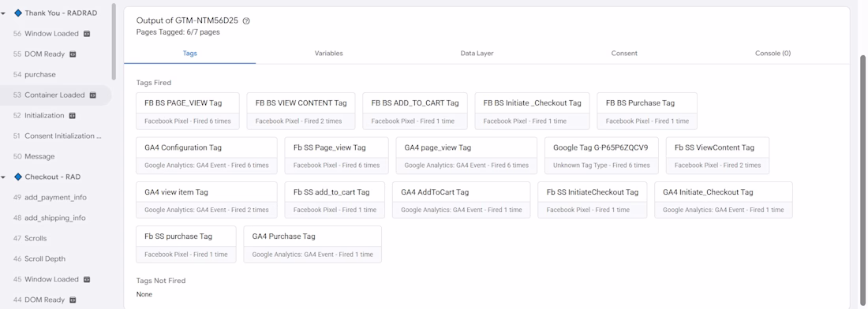Click the badge icon next to 44 DOM Ready

(73, 300)
